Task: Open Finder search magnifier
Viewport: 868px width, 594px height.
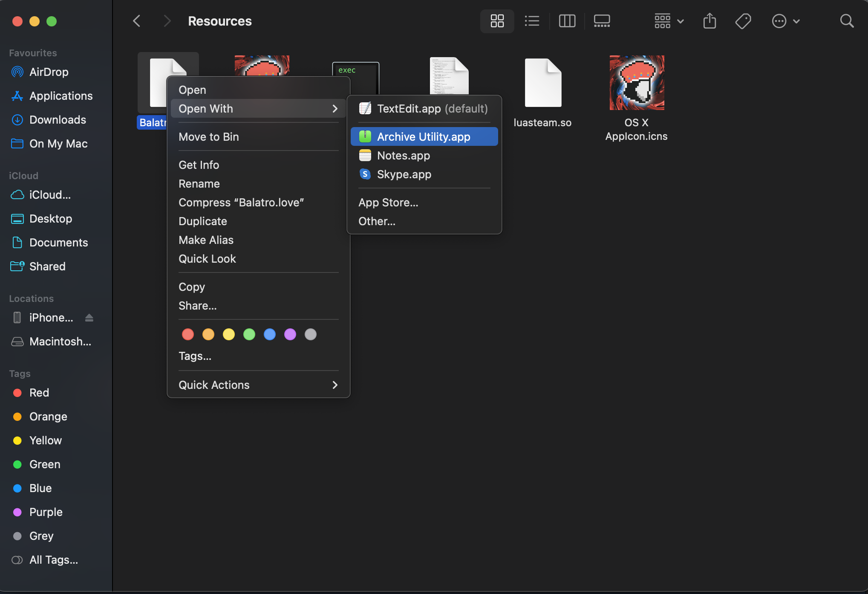Action: (x=847, y=21)
